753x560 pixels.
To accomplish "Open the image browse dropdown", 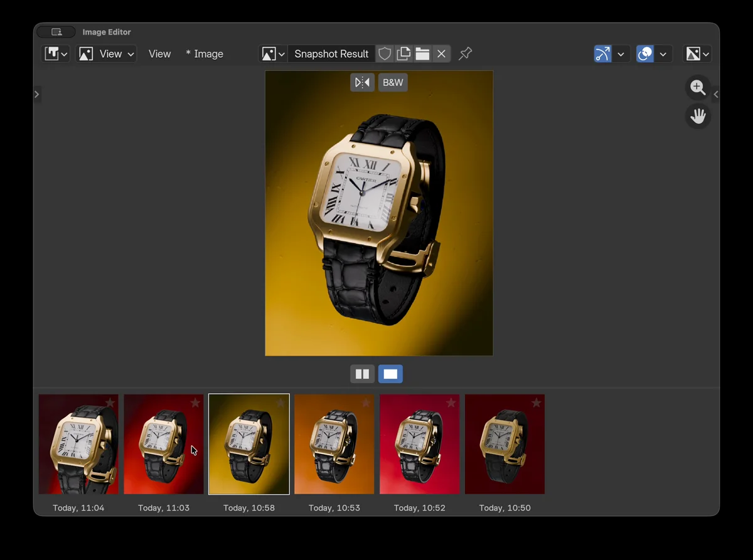I will pyautogui.click(x=273, y=54).
